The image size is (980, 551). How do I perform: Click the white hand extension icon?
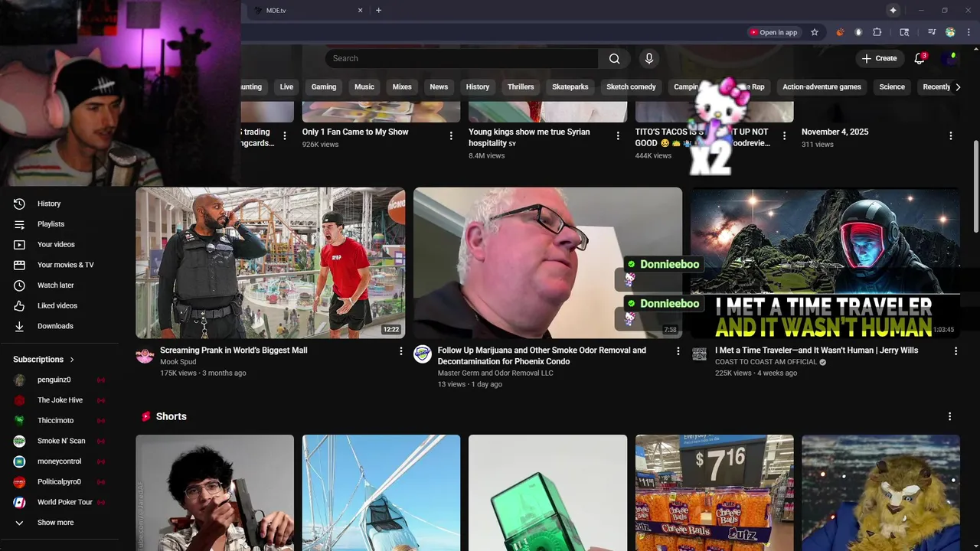[x=858, y=32]
